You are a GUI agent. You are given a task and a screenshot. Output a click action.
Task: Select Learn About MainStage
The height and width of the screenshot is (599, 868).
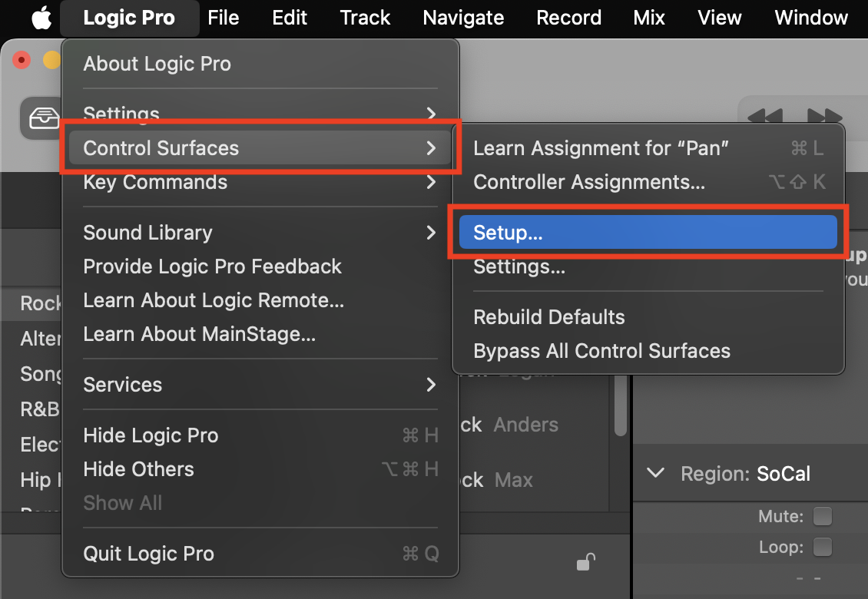260,334
